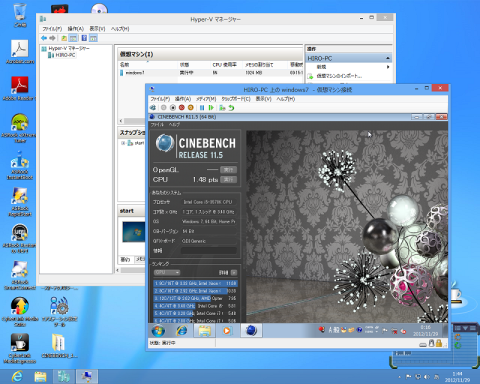The height and width of the screenshot is (384, 480).
Task: Send Ctrl+Alt+Del via VM connection toolbar icon
Action: [153, 108]
